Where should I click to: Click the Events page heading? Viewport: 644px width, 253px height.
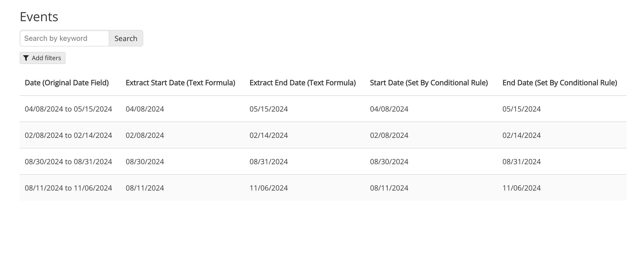(x=39, y=17)
